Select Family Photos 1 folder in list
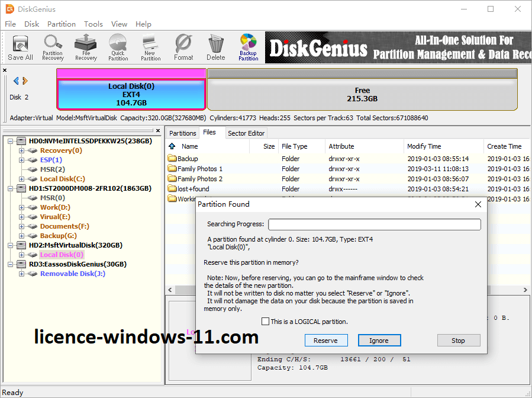The image size is (532, 398). click(x=200, y=169)
